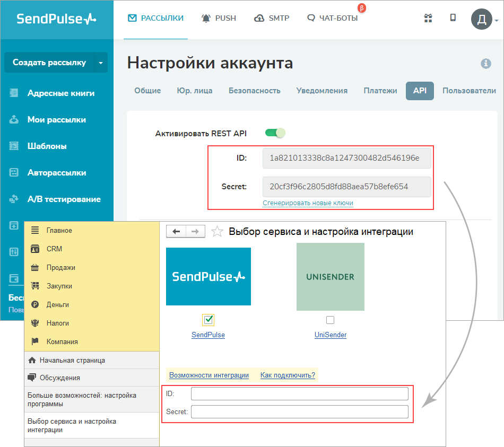Select the API tab
This screenshot has height=447, width=504.
pyautogui.click(x=420, y=91)
